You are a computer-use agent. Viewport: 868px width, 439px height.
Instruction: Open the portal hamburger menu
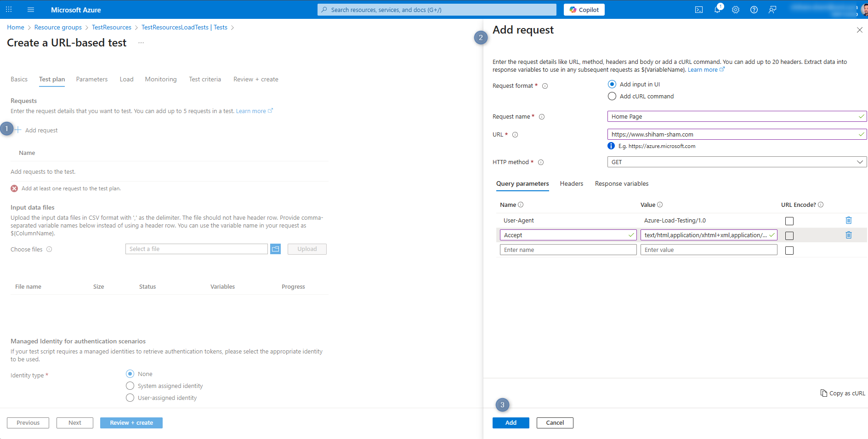tap(31, 10)
